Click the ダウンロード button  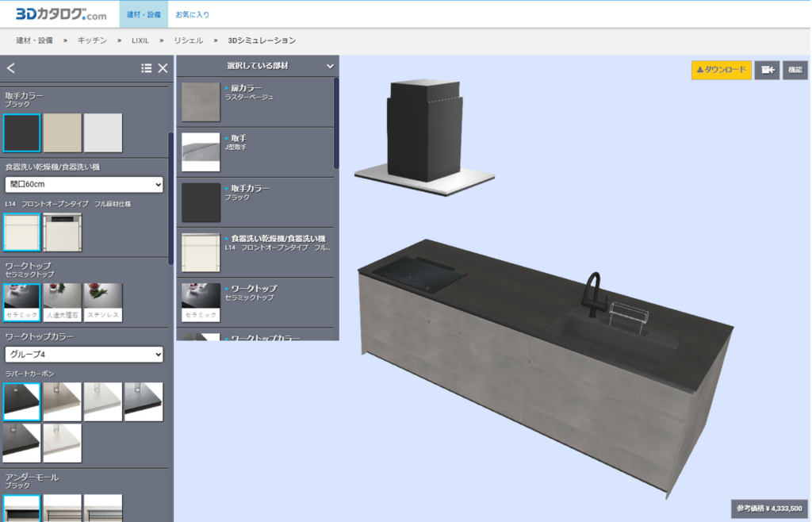click(721, 70)
